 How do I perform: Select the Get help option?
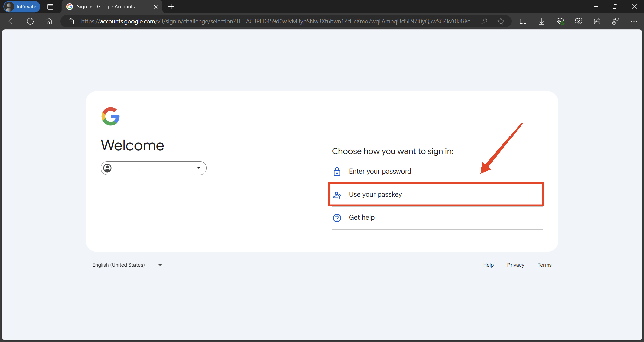[x=438, y=218]
